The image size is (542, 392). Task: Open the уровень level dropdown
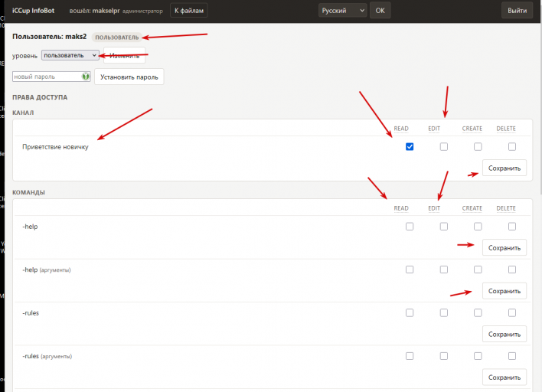(70, 55)
